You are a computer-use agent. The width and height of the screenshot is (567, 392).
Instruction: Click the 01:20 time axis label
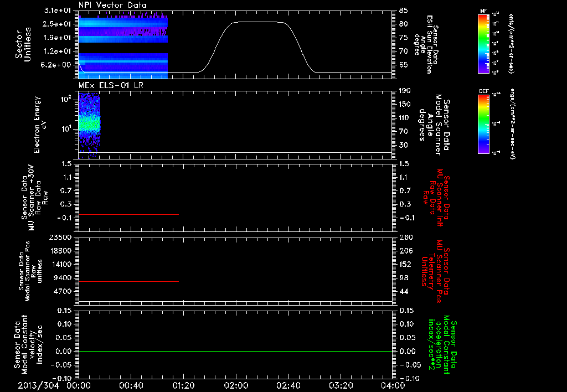[183, 386]
